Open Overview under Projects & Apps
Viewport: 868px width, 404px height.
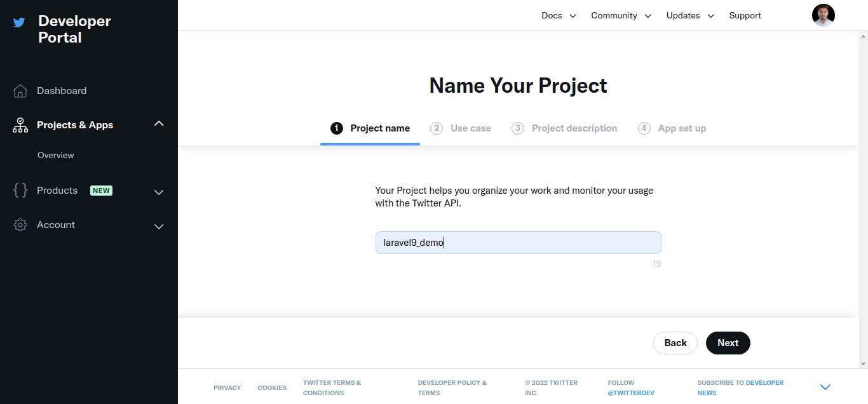pyautogui.click(x=56, y=155)
